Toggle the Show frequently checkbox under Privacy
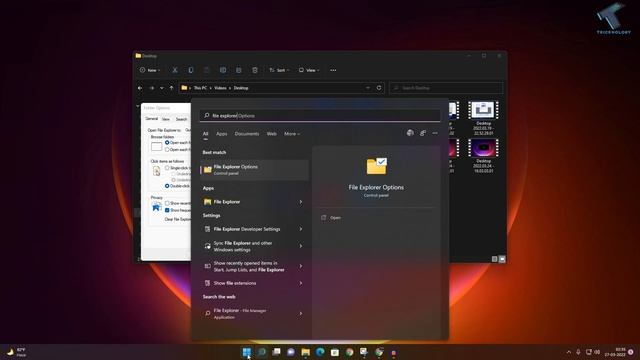Image resolution: width=640 pixels, height=360 pixels. coord(167,210)
